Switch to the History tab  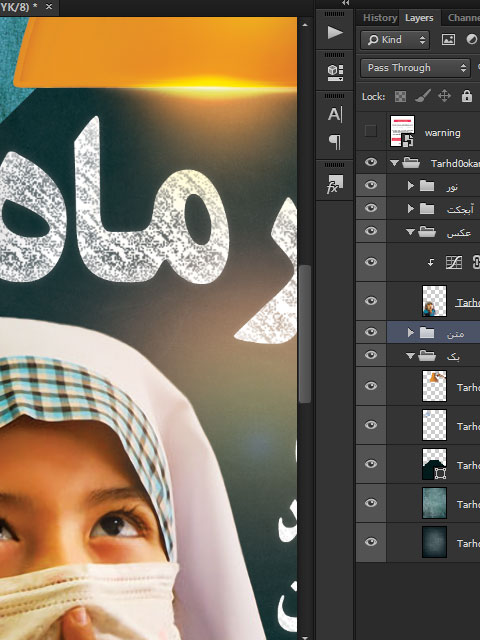[x=380, y=18]
